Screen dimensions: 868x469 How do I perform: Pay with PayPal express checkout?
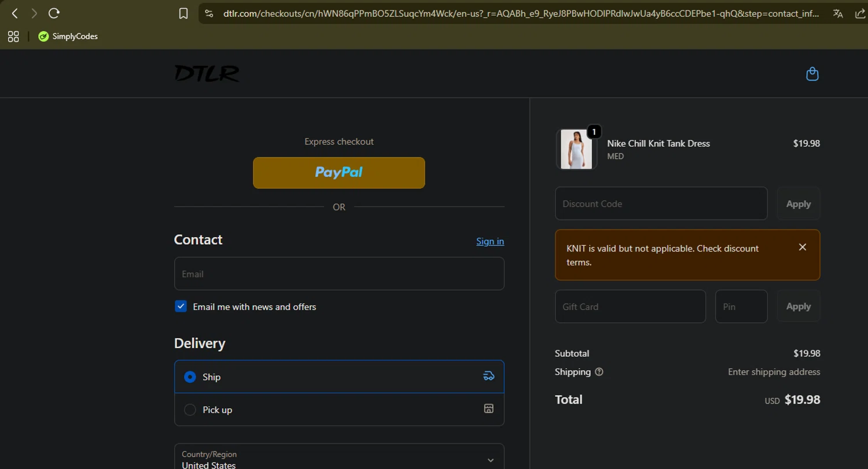(x=339, y=172)
